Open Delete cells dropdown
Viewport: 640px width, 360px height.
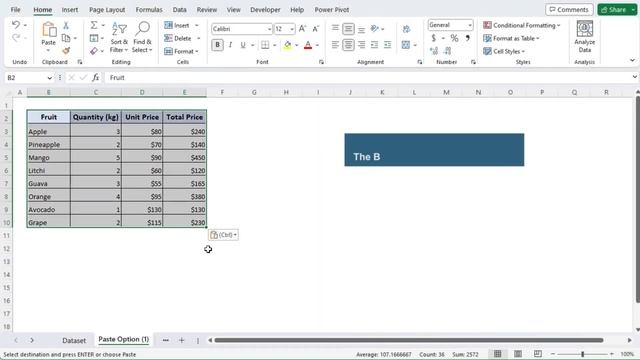point(199,38)
